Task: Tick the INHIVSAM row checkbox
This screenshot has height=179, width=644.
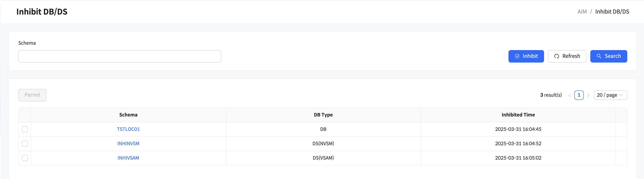Action: (25, 158)
